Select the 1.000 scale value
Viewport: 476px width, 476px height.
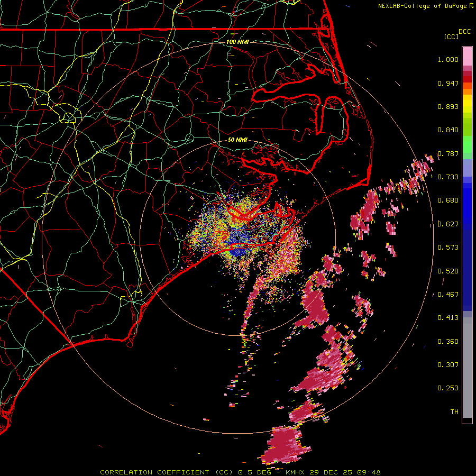point(448,59)
